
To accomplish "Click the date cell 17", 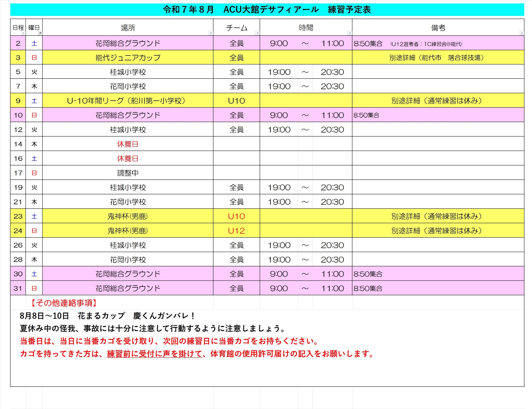I will pos(18,173).
